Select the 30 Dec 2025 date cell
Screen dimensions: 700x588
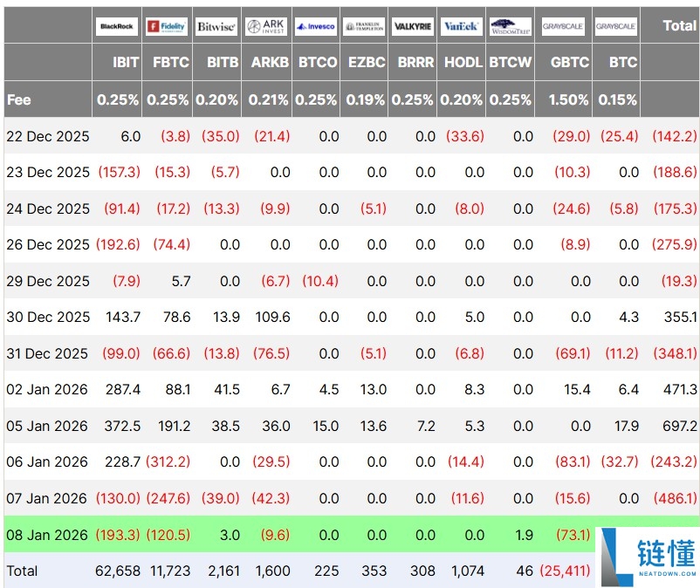[x=48, y=317]
